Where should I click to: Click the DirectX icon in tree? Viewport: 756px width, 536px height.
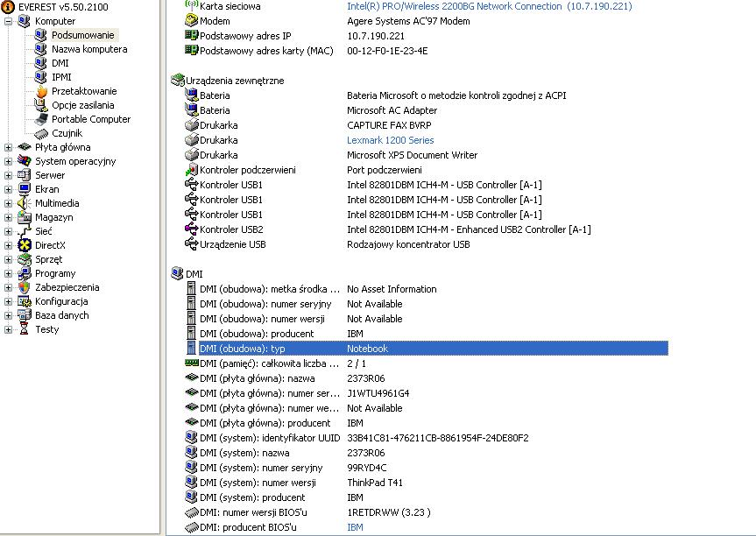25,245
